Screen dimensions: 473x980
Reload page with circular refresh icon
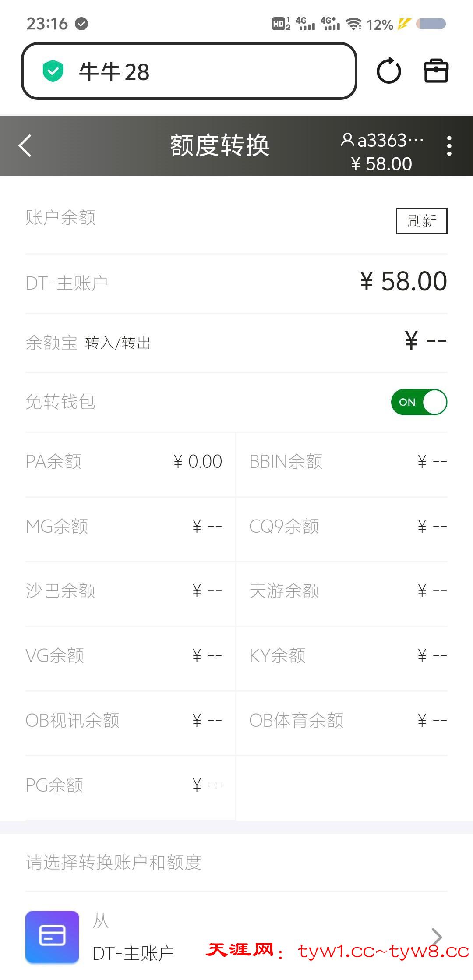pos(388,71)
